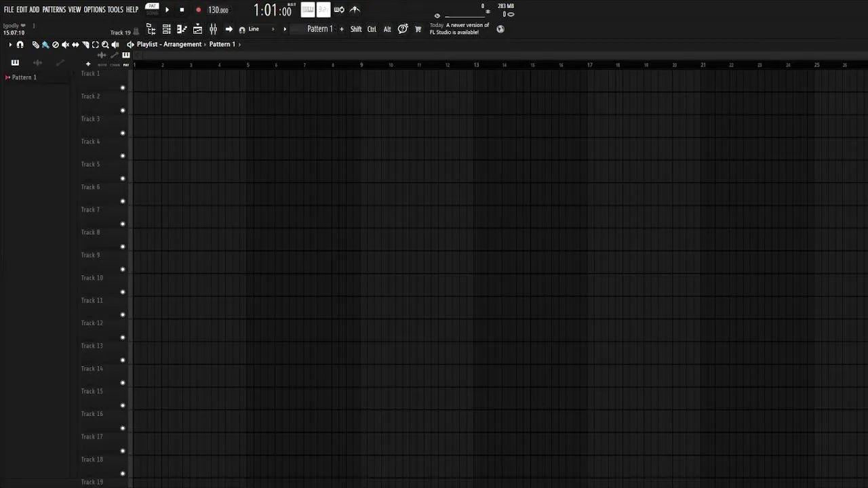Screen dimensions: 868x488
Task: Mute Track 8 with its dot
Action: (x=123, y=247)
